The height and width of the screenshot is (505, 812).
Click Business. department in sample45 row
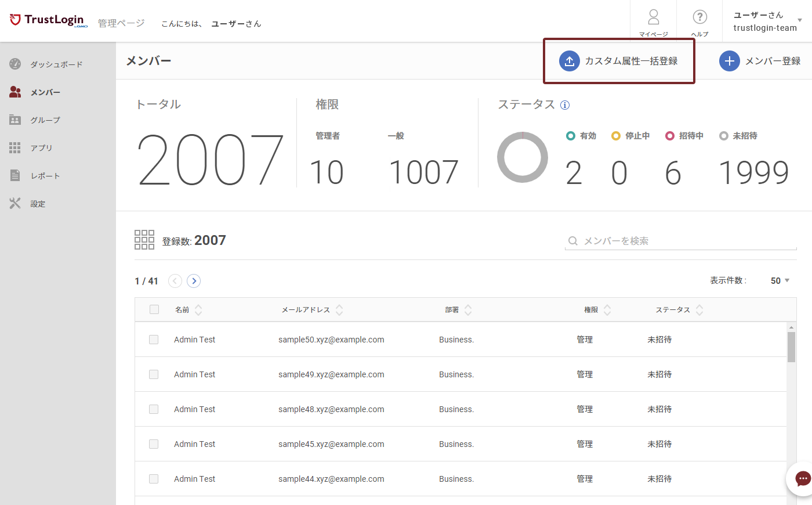[x=456, y=444]
